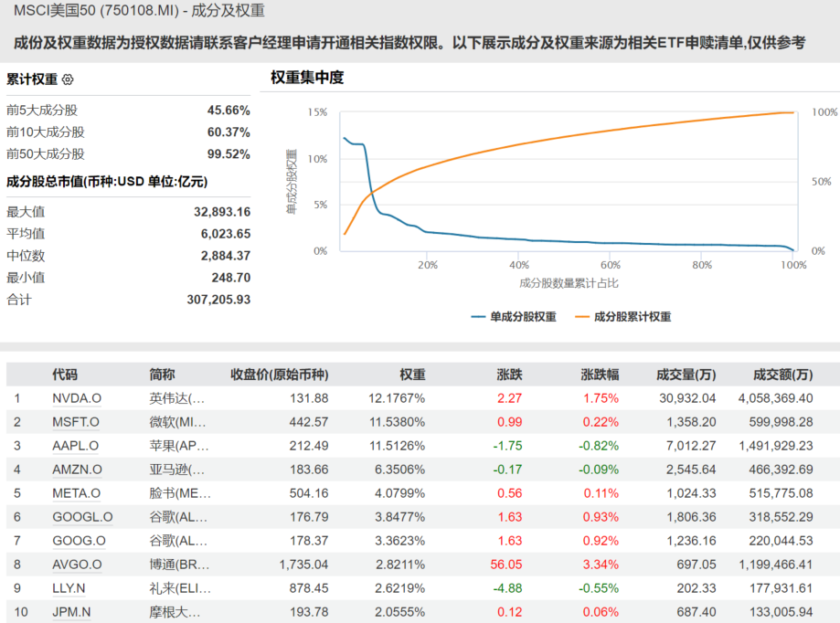Screen dimensions: 840x623
Task: Open the AMZN.O stock code
Action: (77, 470)
